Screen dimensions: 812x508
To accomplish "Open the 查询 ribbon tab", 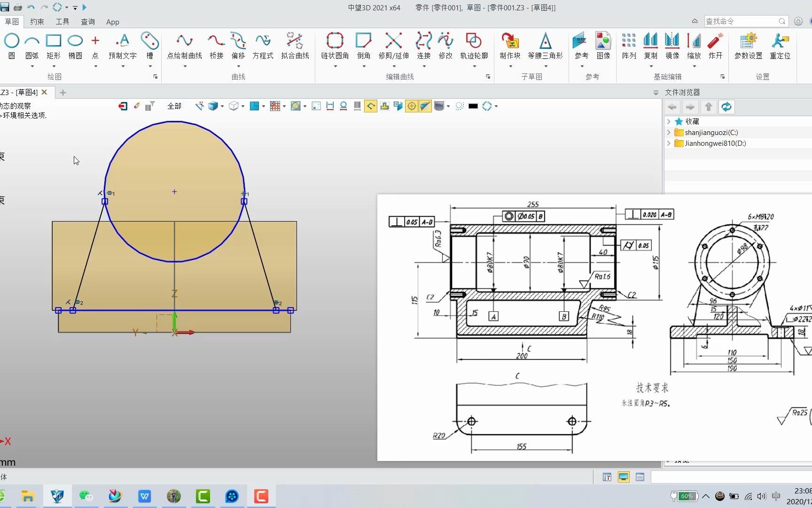I will coord(88,22).
